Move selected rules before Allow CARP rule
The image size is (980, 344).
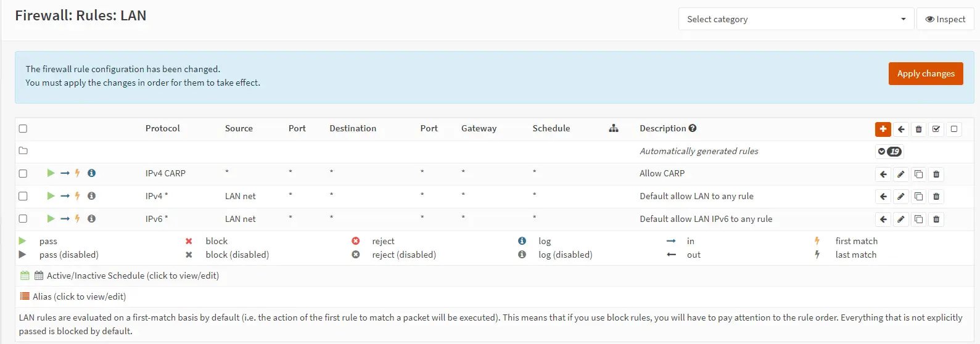pyautogui.click(x=883, y=174)
